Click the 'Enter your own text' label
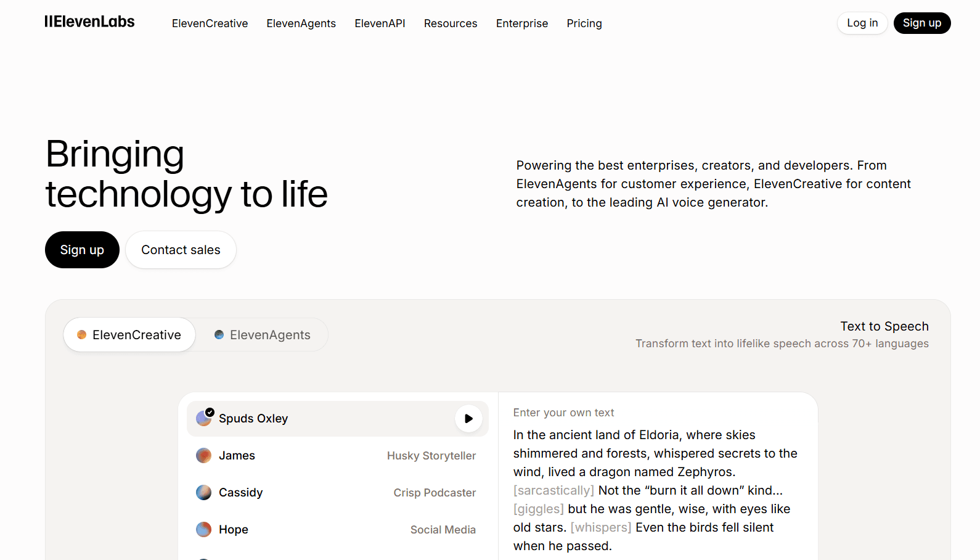This screenshot has height=560, width=980. tap(563, 413)
